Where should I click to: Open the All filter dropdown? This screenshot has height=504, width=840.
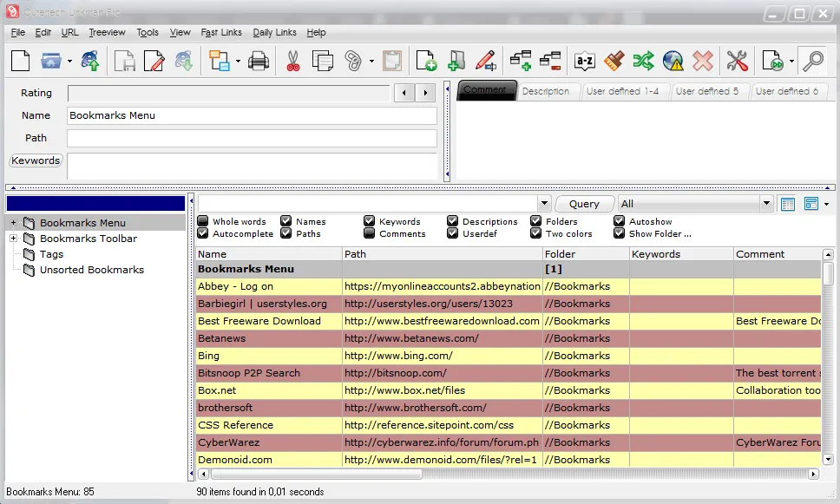[x=765, y=203]
